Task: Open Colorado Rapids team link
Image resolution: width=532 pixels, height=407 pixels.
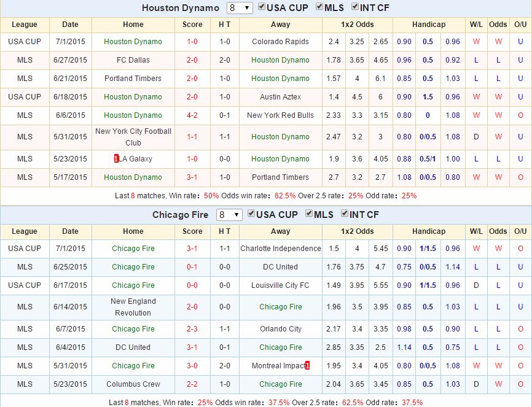Action: pos(280,42)
